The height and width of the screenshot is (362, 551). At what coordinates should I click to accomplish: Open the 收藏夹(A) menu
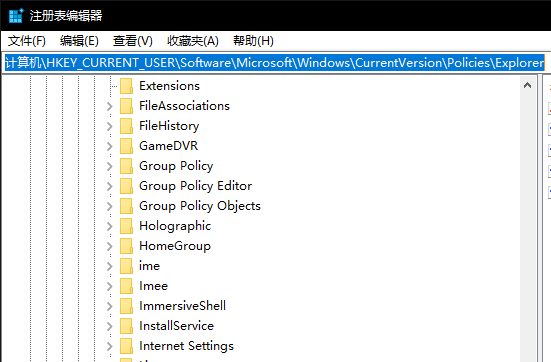(x=193, y=41)
